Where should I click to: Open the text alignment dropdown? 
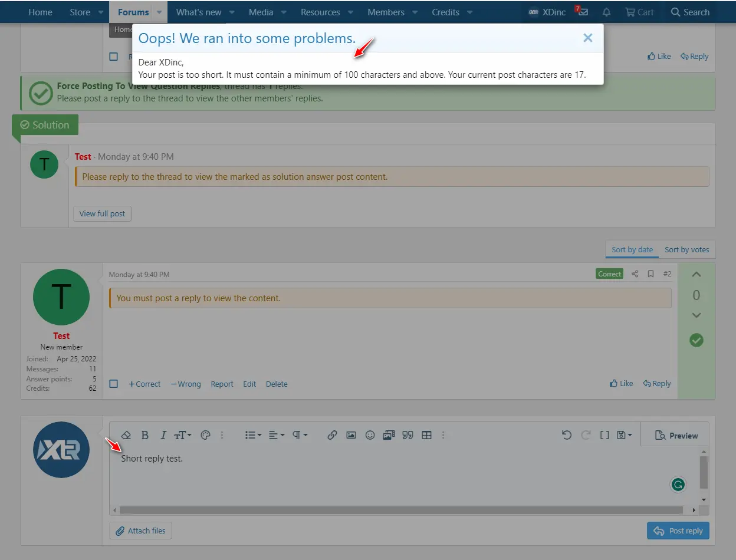[x=277, y=435]
